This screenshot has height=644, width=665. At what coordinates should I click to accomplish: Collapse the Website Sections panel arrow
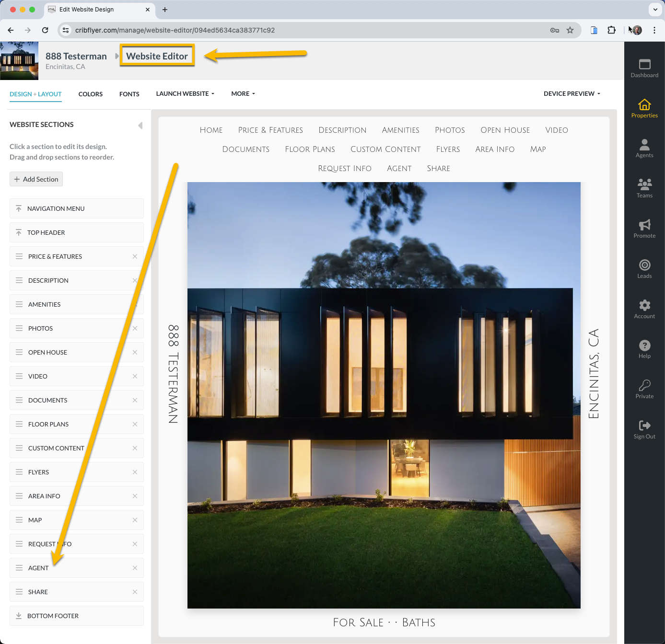coord(140,125)
